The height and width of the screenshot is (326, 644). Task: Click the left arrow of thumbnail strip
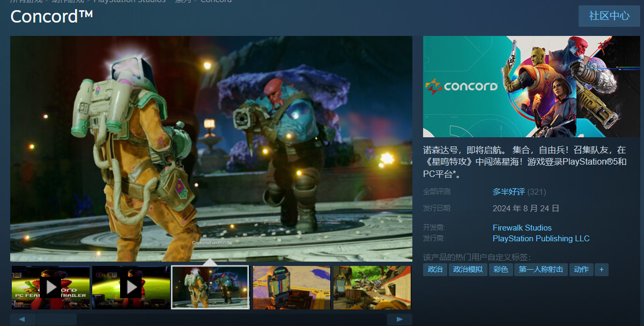click(x=23, y=320)
